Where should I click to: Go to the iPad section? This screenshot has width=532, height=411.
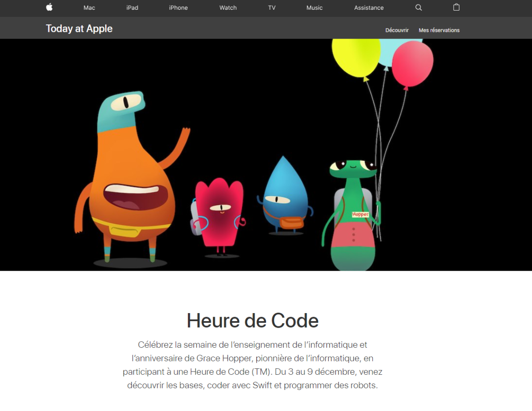132,8
